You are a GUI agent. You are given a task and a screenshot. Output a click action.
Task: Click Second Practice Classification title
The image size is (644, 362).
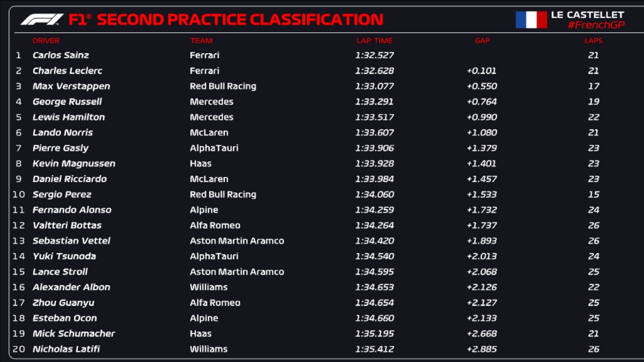click(x=240, y=20)
